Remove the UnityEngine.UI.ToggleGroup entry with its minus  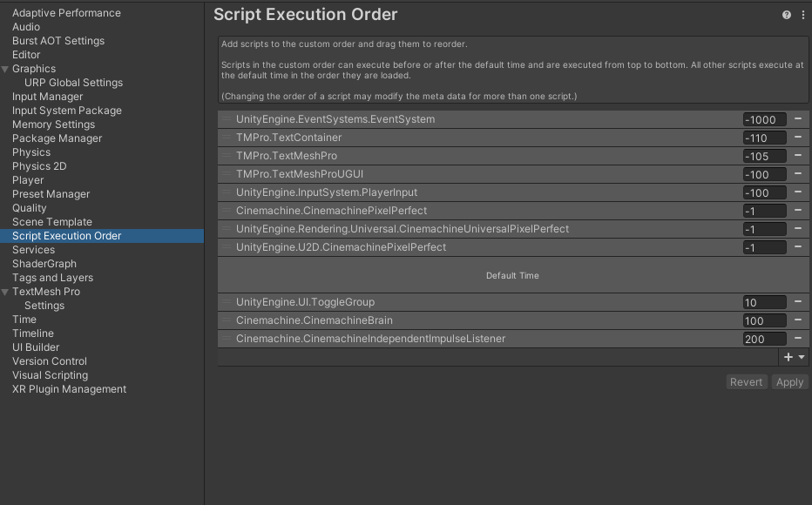(x=798, y=301)
